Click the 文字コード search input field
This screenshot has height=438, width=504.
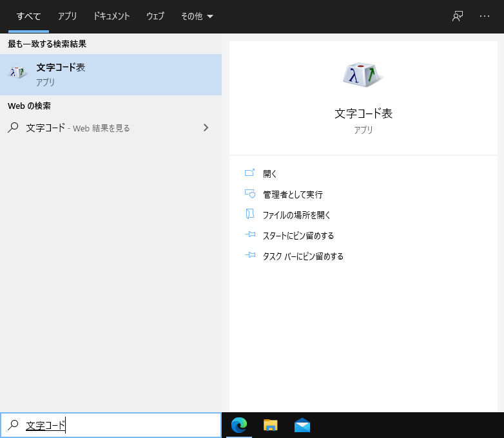(x=111, y=425)
